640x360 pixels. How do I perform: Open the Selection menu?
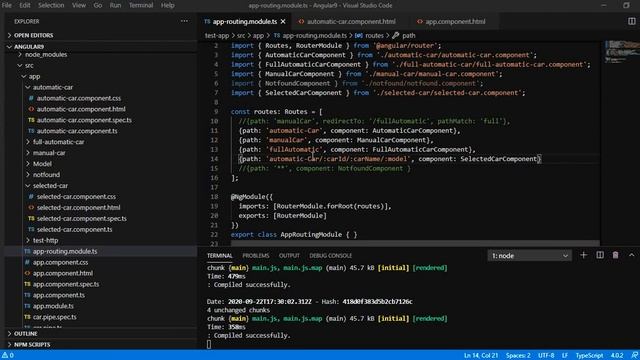(x=51, y=5)
